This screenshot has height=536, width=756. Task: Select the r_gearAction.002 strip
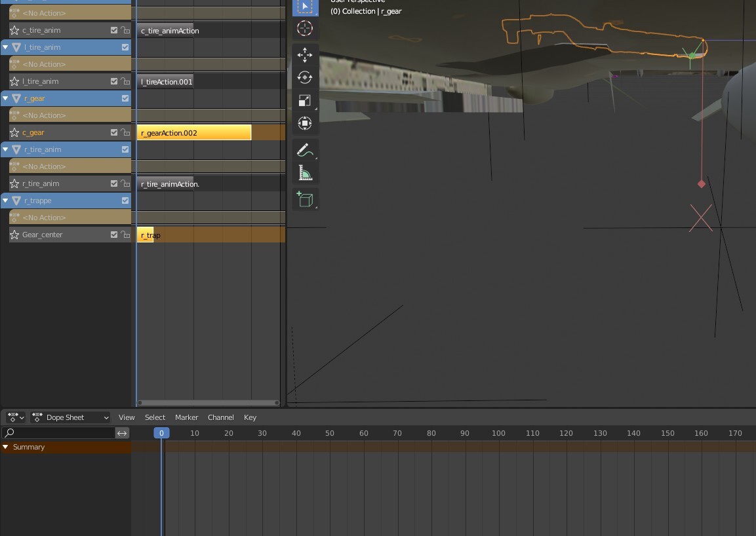point(193,132)
